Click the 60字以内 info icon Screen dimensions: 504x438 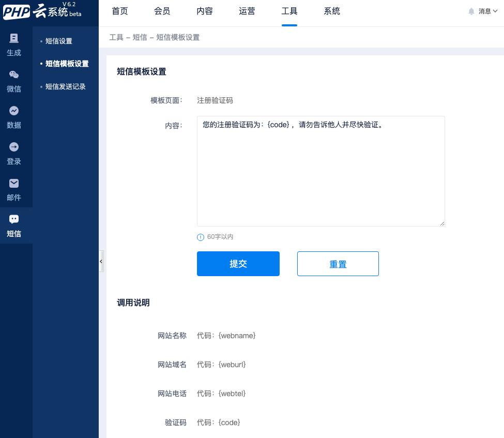(x=201, y=237)
